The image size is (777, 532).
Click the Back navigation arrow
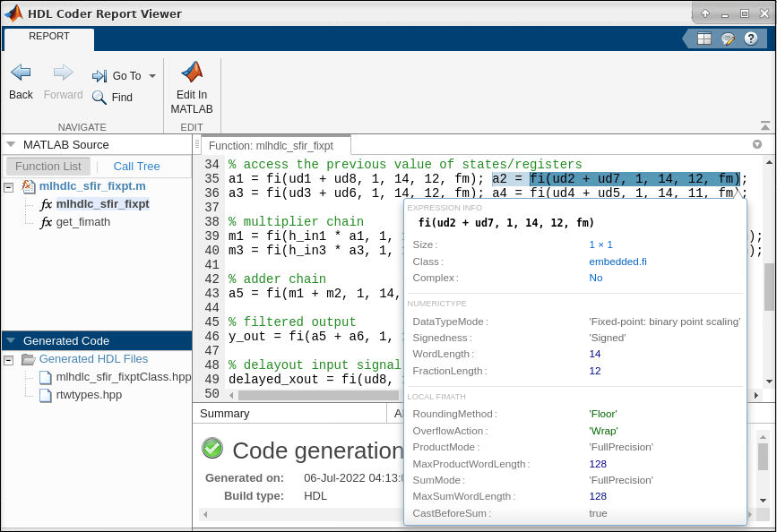[21, 73]
